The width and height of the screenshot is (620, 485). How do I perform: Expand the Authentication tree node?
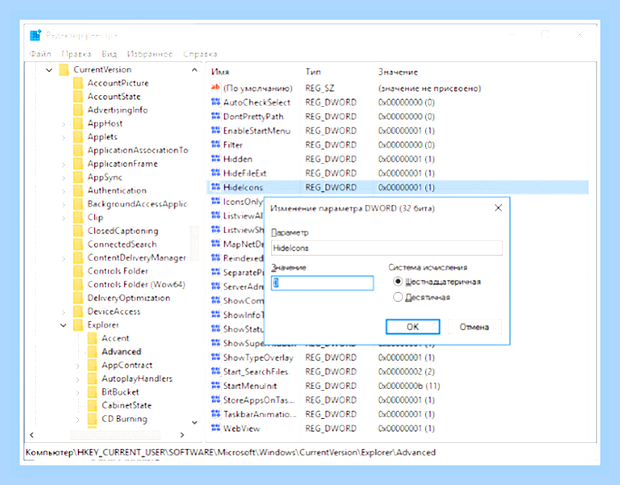click(64, 191)
